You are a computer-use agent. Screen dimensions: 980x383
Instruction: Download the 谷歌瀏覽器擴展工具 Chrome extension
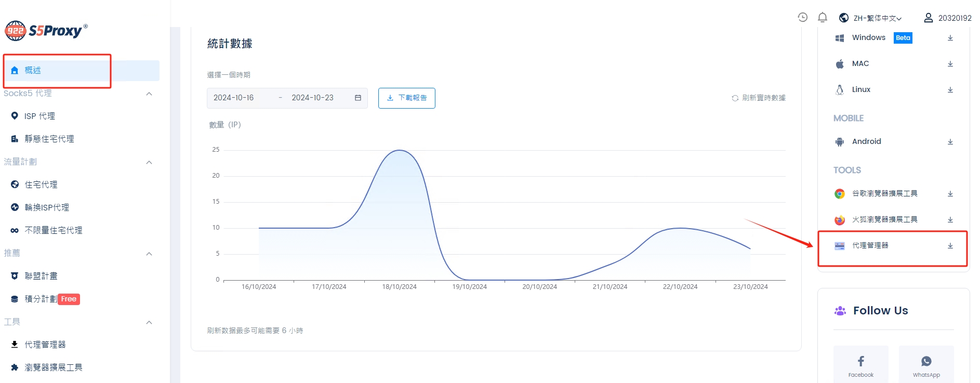tap(950, 194)
